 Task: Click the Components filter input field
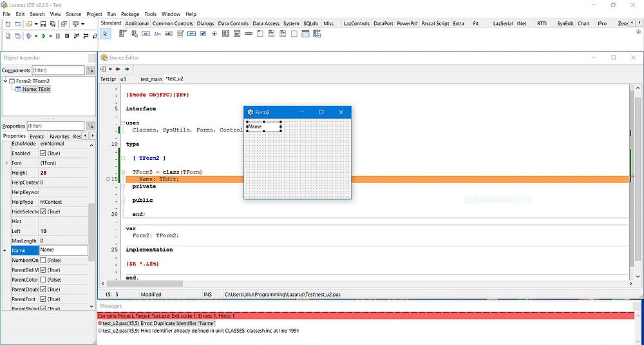click(x=58, y=70)
